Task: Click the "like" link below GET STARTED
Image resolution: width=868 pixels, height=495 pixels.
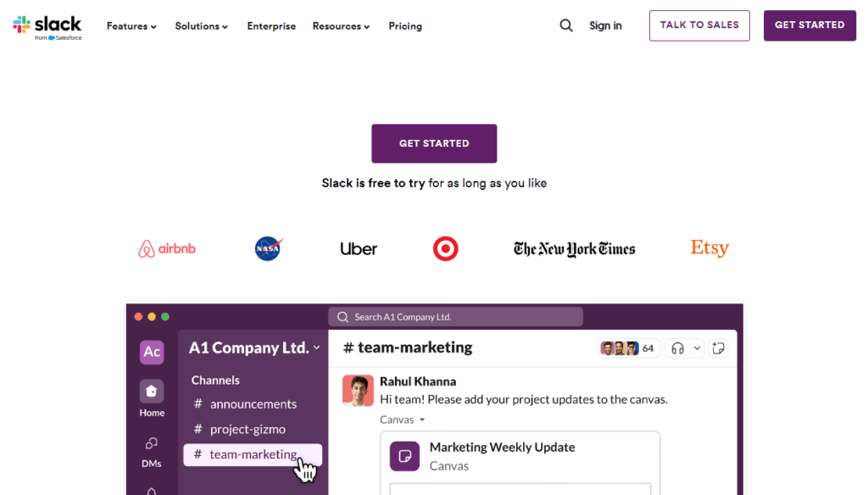Action: (x=537, y=183)
